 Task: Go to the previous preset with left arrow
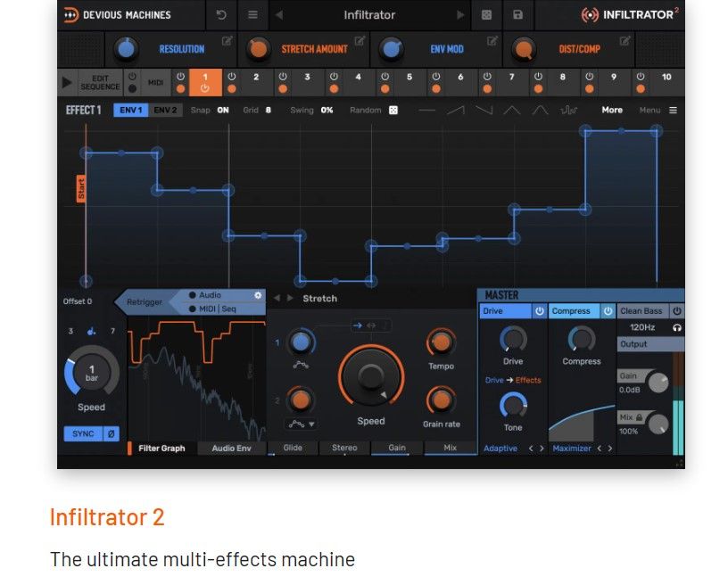(x=279, y=15)
